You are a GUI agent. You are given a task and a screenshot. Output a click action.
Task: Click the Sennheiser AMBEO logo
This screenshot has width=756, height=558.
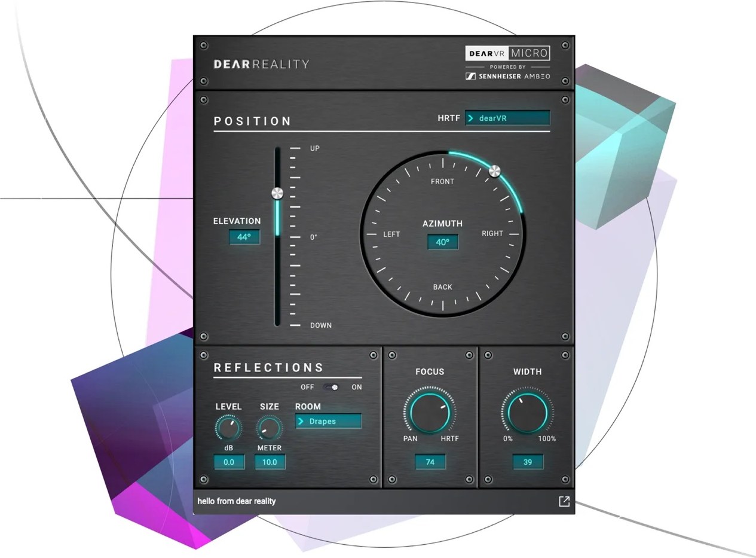[x=507, y=77]
